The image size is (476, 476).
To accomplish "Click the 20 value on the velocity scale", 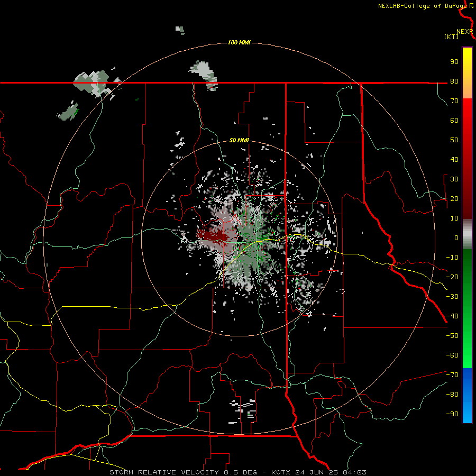I will 454,198.
